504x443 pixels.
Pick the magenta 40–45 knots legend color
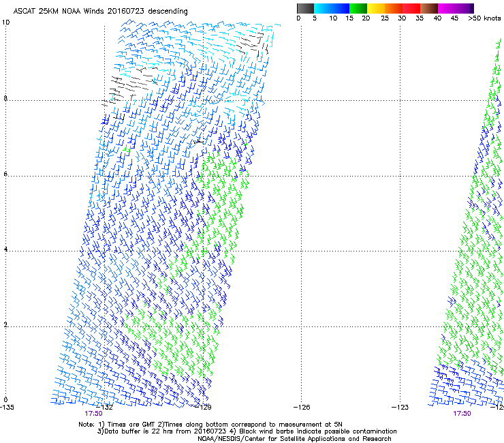pos(447,8)
